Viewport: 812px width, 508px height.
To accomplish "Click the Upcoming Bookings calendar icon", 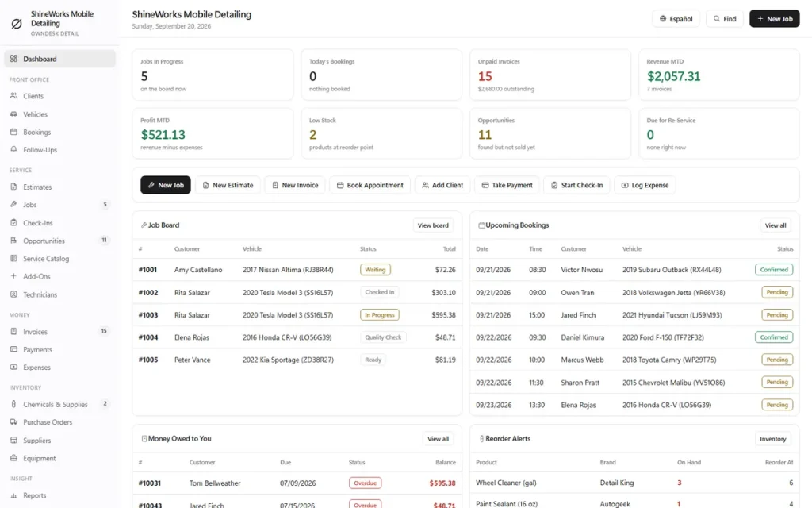I will coord(481,225).
